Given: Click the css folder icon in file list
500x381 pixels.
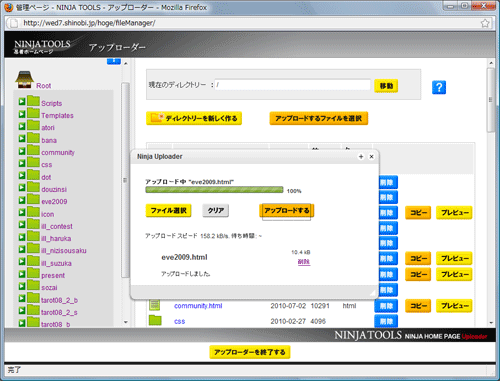Looking at the screenshot, I should (155, 320).
